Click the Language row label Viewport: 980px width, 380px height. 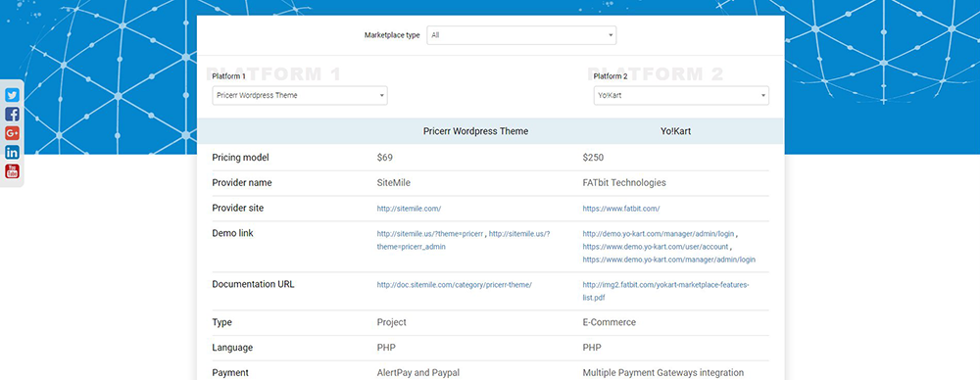[232, 348]
